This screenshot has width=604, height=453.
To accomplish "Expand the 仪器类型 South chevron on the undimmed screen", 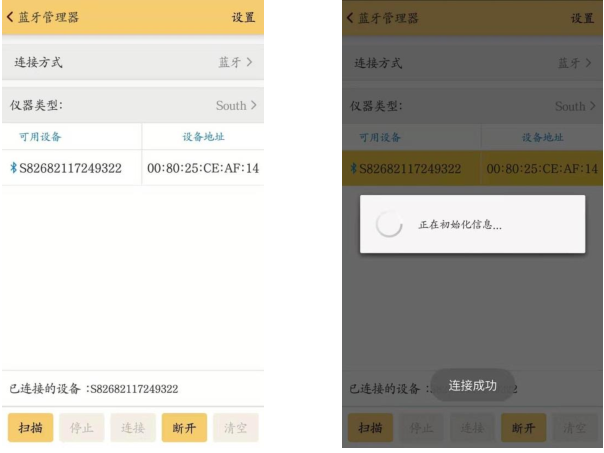I will [x=253, y=105].
